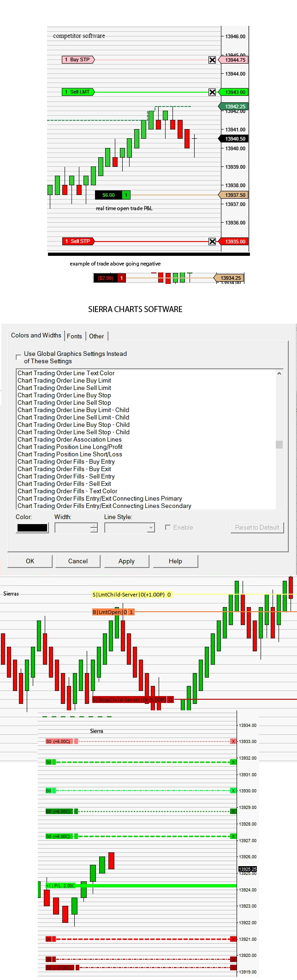Click the Cancel button
297x980 pixels.
[x=78, y=561]
